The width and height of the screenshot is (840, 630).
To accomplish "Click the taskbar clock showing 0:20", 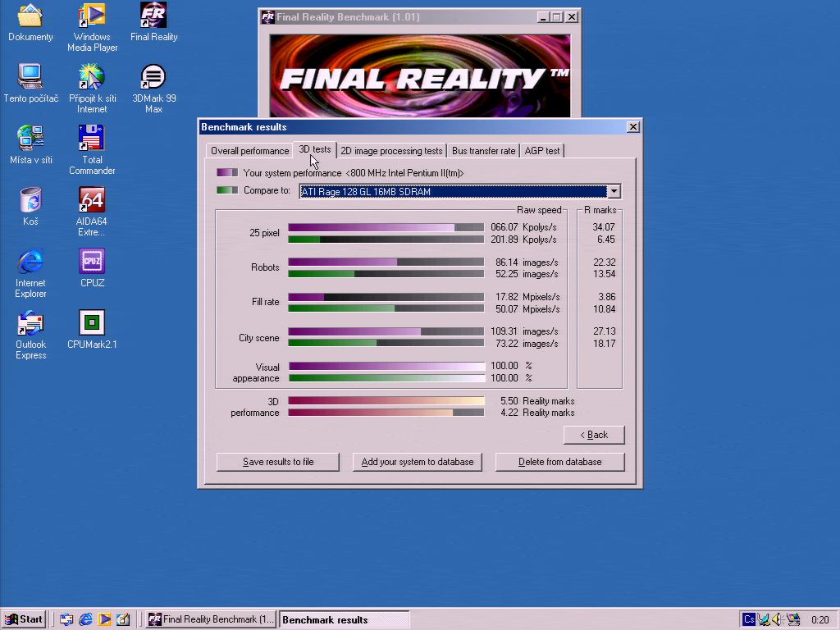I will pos(819,620).
